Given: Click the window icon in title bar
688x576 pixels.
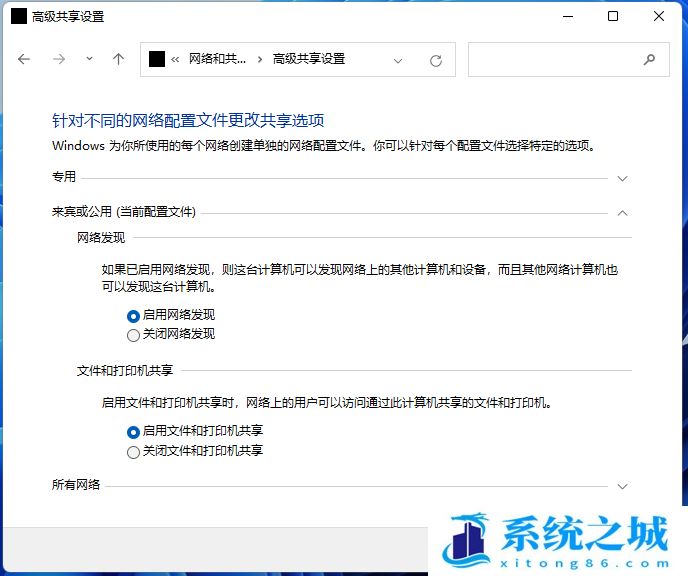Looking at the screenshot, I should pos(18,16).
